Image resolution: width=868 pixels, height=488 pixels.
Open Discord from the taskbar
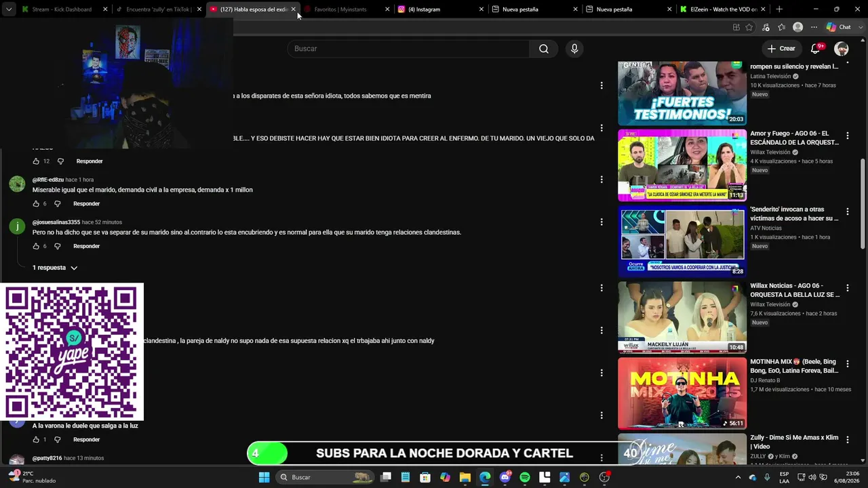click(505, 477)
